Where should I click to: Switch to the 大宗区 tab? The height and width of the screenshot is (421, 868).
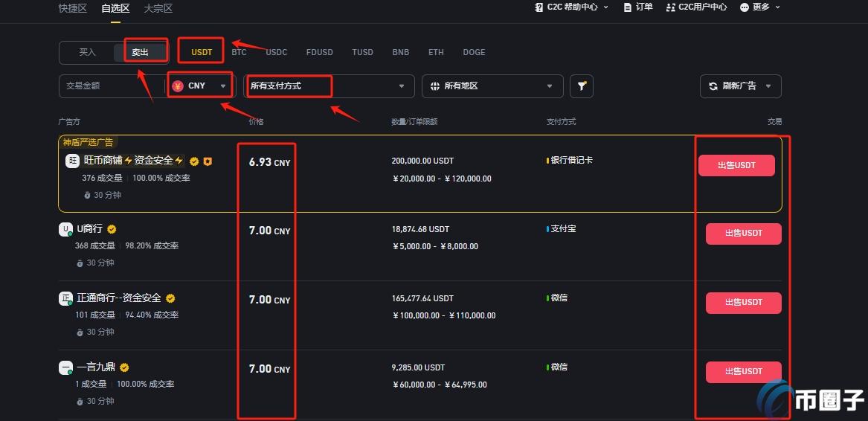158,8
